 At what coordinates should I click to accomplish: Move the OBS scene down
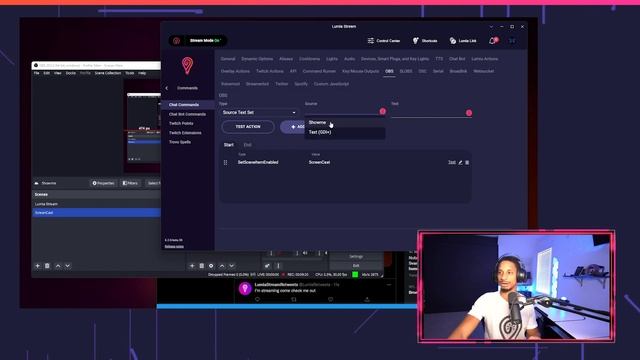[x=68, y=266]
